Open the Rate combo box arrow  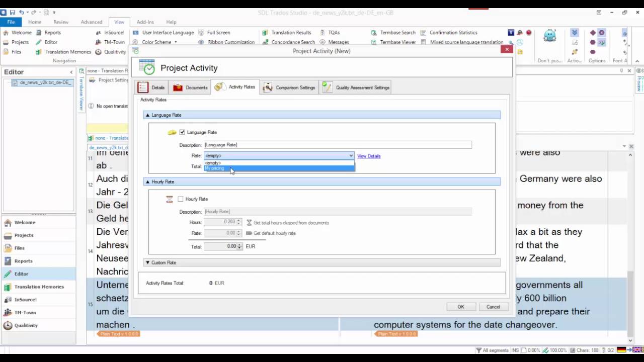pos(351,156)
